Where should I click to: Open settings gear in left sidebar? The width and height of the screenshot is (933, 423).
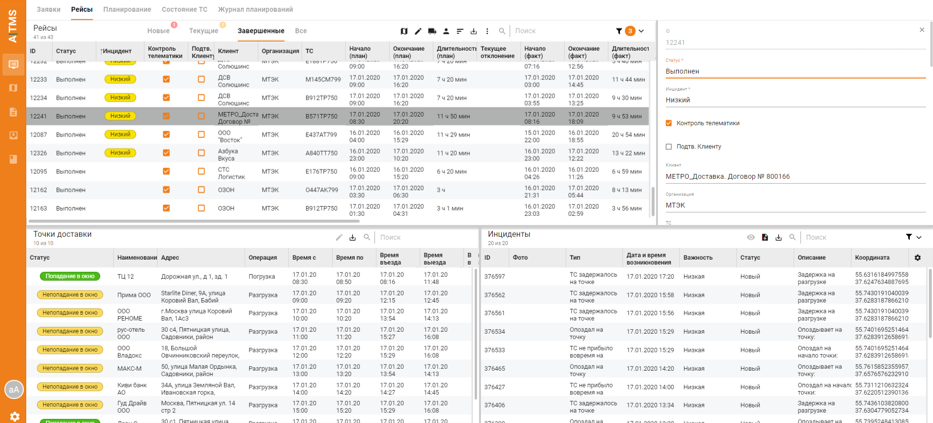14,416
